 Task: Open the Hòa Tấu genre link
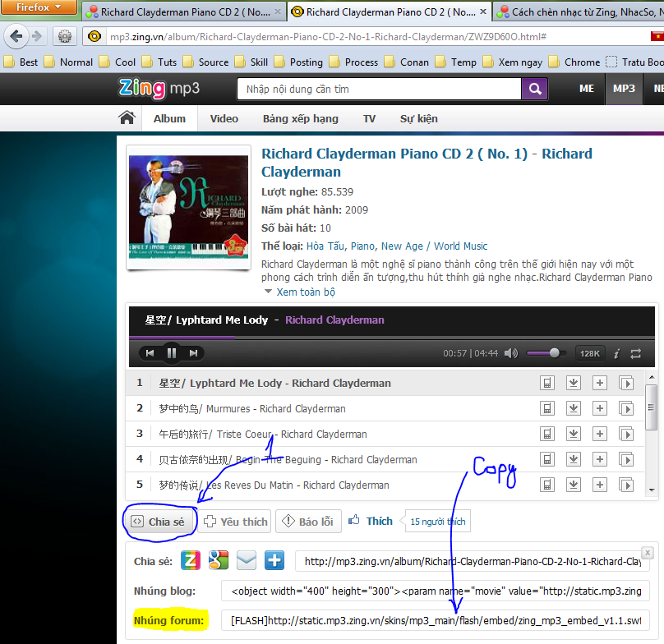[x=325, y=246]
